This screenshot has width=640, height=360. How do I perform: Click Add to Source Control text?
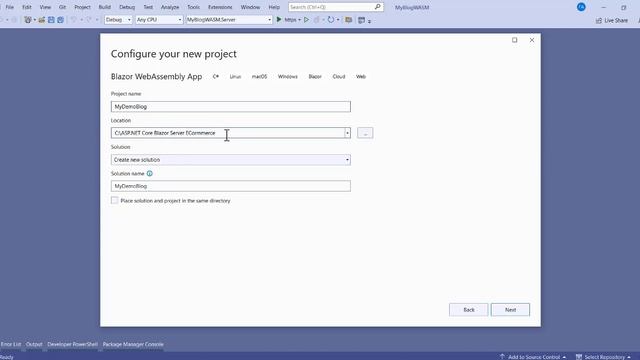point(534,357)
